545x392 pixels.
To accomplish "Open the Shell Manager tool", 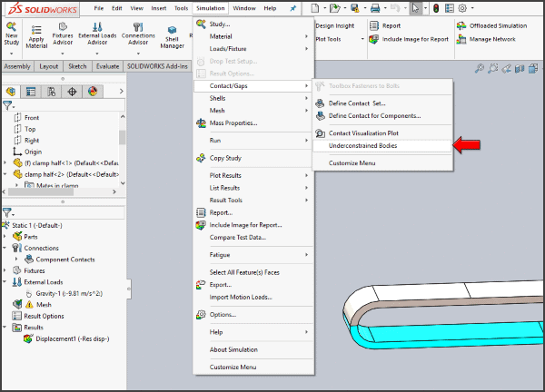I will (x=172, y=37).
